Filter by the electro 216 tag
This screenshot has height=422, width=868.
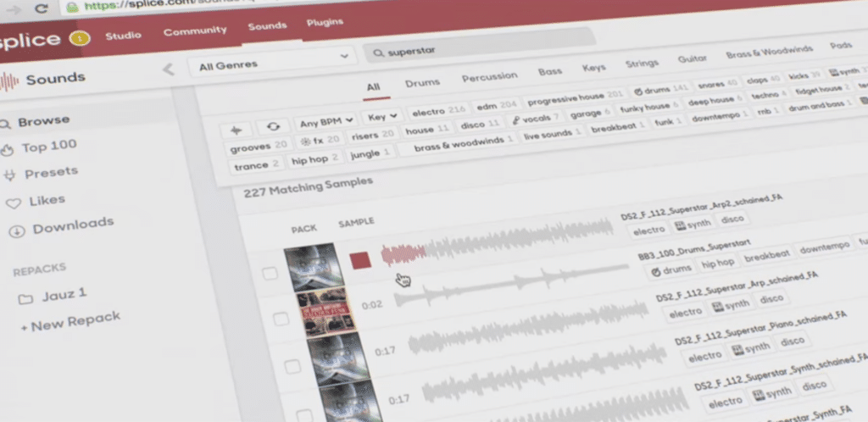point(438,111)
